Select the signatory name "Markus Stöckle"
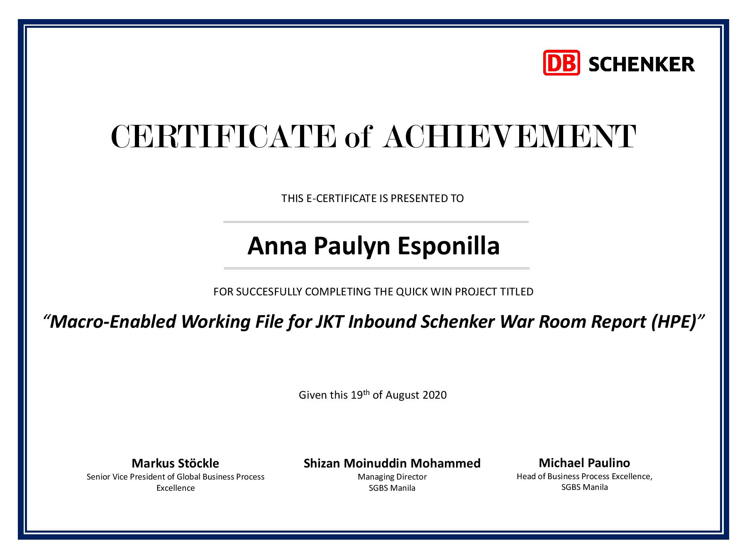Viewport: 747px width, 560px height. point(176,463)
